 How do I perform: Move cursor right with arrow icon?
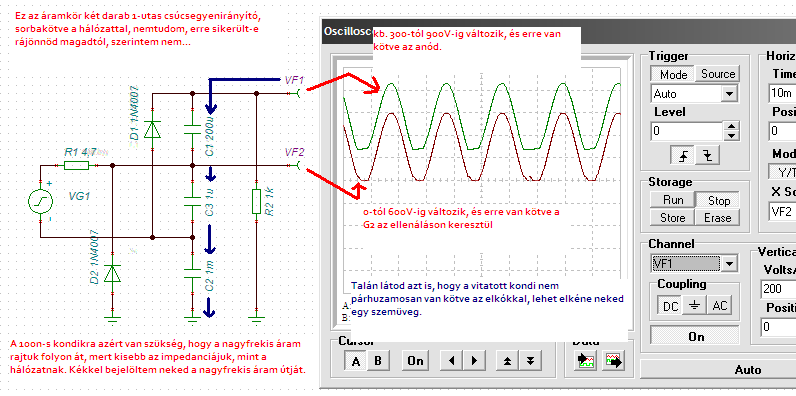coord(475,361)
